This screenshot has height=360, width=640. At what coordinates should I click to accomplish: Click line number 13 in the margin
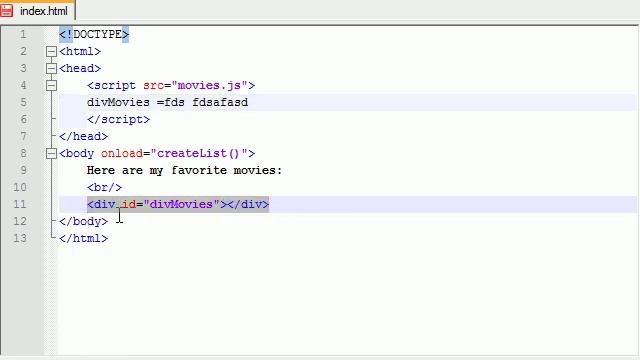(x=20, y=238)
